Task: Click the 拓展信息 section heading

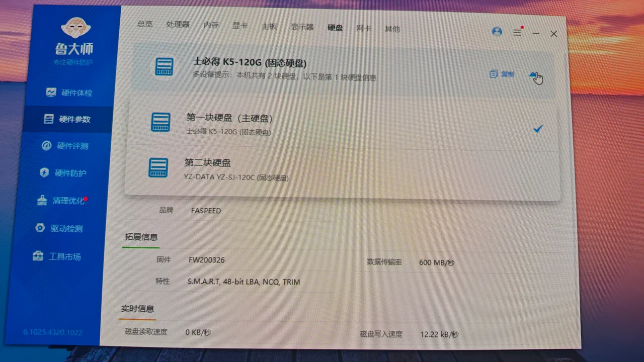Action: pos(141,237)
